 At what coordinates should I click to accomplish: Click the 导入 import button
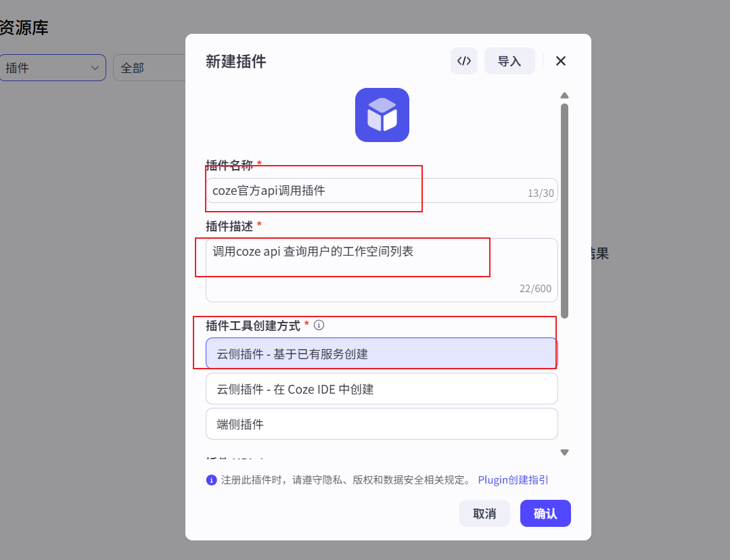[509, 61]
